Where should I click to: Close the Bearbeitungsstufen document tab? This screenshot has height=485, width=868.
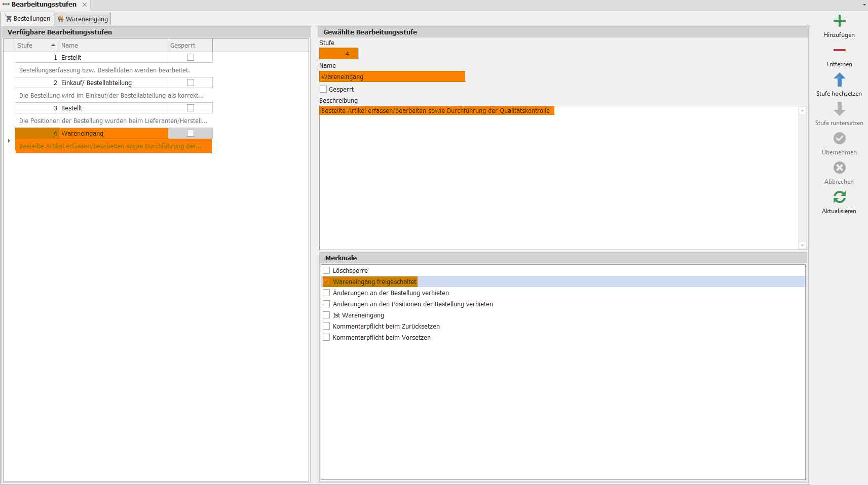[85, 5]
